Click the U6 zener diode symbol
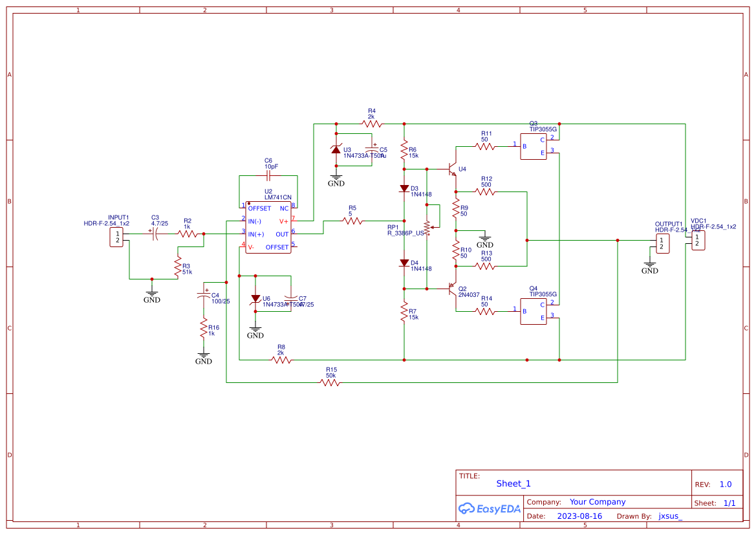756x535 pixels. (x=255, y=299)
